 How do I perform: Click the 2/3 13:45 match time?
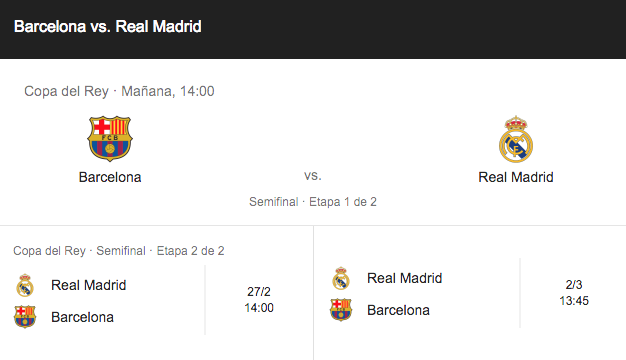pos(574,293)
